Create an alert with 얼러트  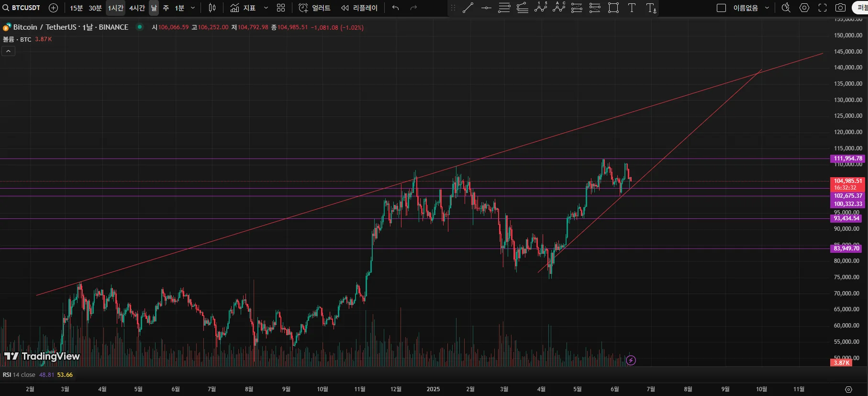(x=314, y=8)
